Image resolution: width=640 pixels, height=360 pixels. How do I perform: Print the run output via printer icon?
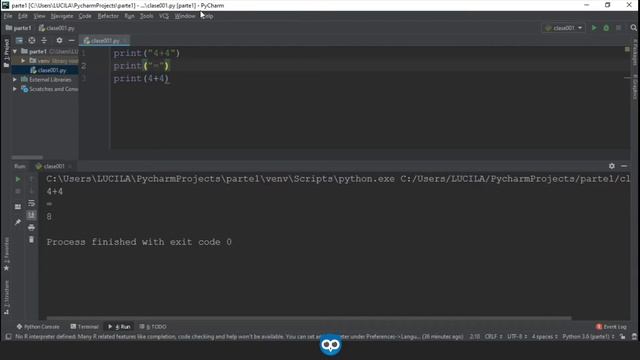coord(31,227)
